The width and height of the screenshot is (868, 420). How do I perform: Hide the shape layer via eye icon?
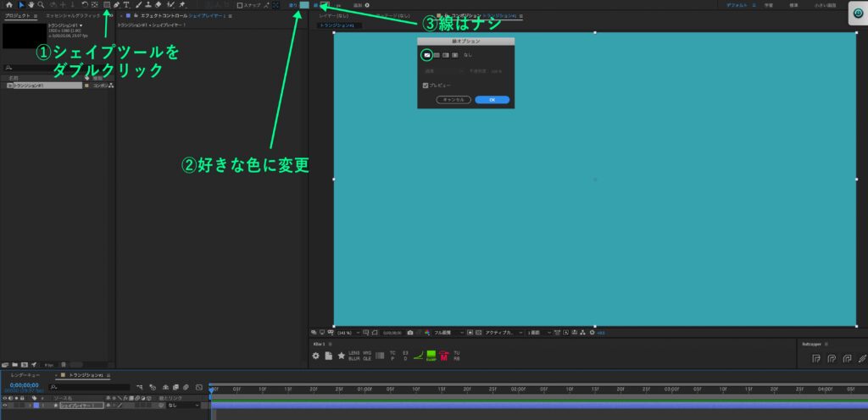tap(5, 405)
